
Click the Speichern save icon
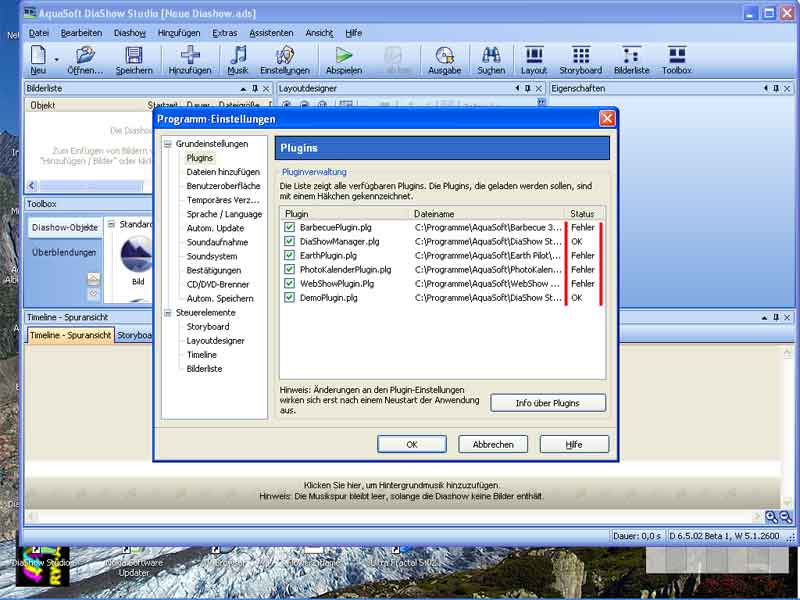pyautogui.click(x=134, y=56)
